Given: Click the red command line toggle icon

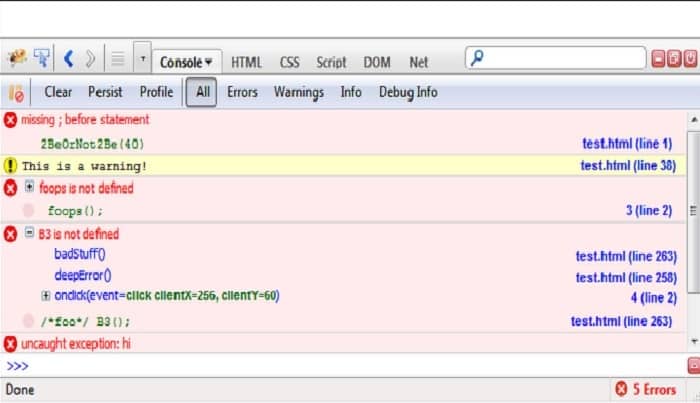Looking at the screenshot, I should tap(692, 366).
